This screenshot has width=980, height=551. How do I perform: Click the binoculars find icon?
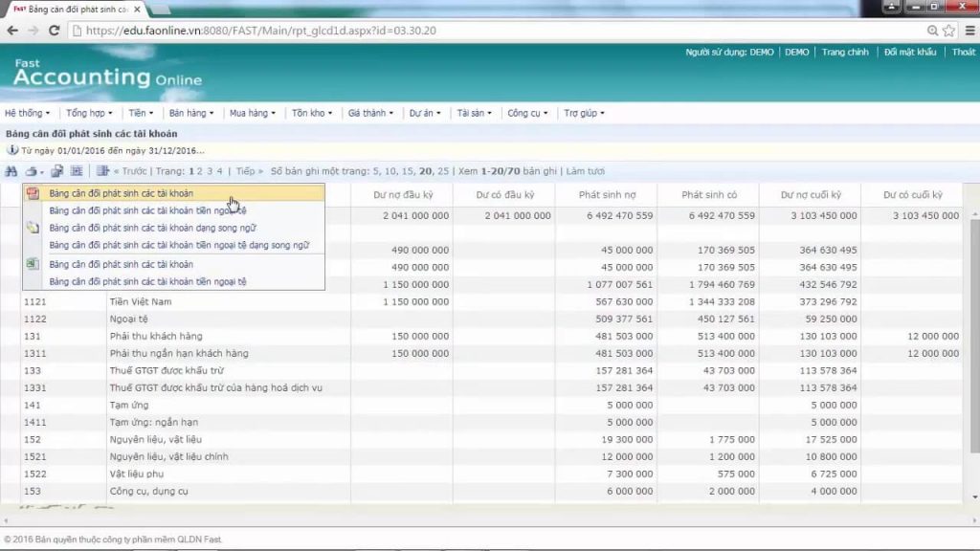[x=11, y=171]
